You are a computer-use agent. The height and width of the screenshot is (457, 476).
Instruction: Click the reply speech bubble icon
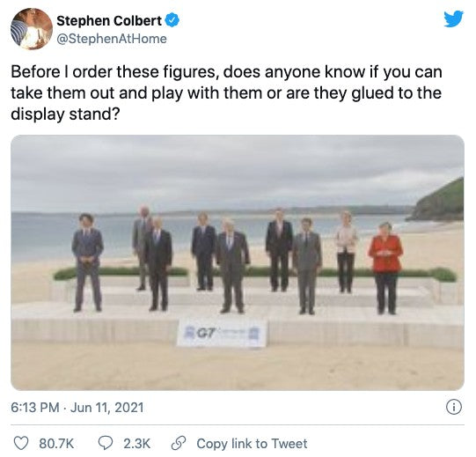coord(106,443)
